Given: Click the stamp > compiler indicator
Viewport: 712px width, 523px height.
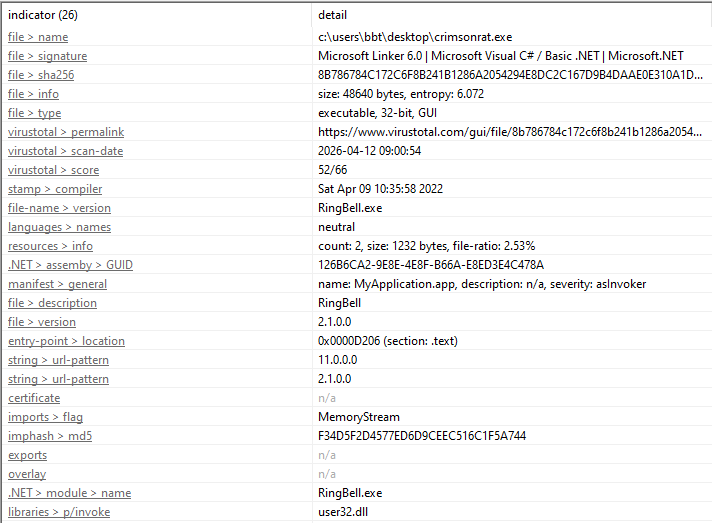Looking at the screenshot, I should 55,189.
